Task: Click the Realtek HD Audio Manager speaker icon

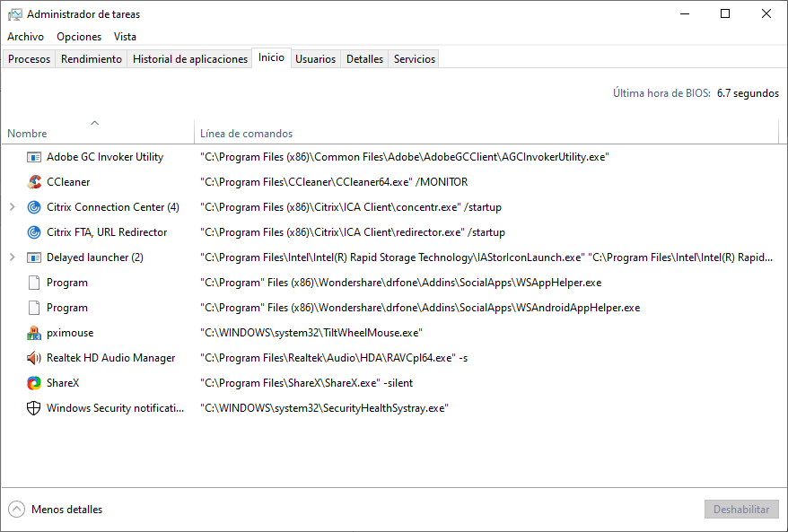Action: (34, 358)
